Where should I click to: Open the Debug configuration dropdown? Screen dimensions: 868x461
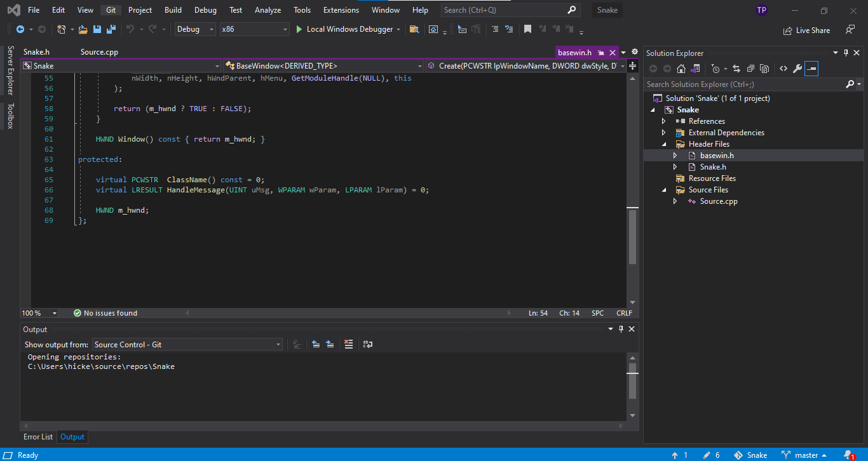click(195, 29)
